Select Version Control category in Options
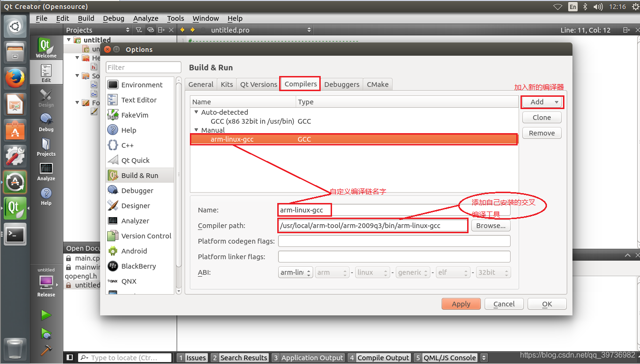This screenshot has height=364, width=640. click(140, 236)
